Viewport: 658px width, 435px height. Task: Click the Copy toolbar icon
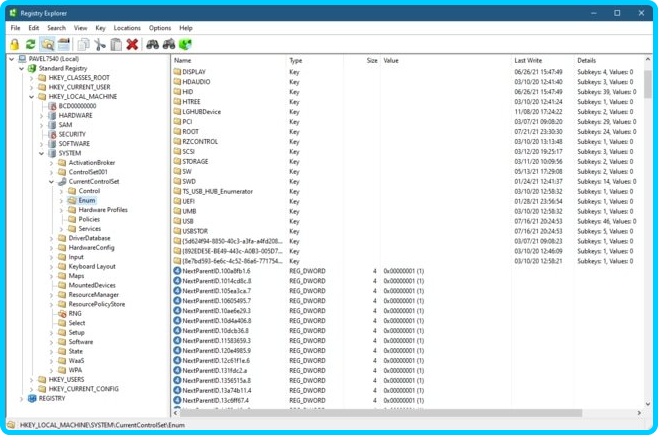(84, 44)
